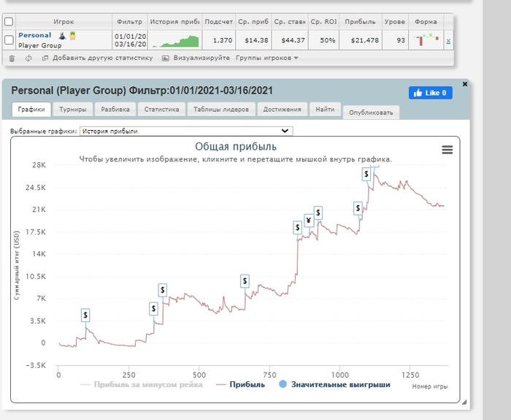Open the Разбивка tab
Screen dimensions: 511x420
pos(115,110)
